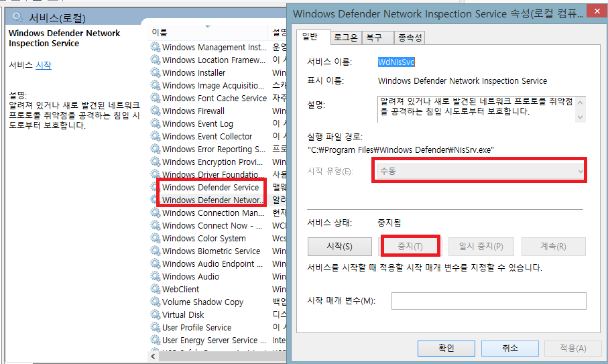Confirm with the 확인 button
608x364 pixels.
click(x=446, y=348)
